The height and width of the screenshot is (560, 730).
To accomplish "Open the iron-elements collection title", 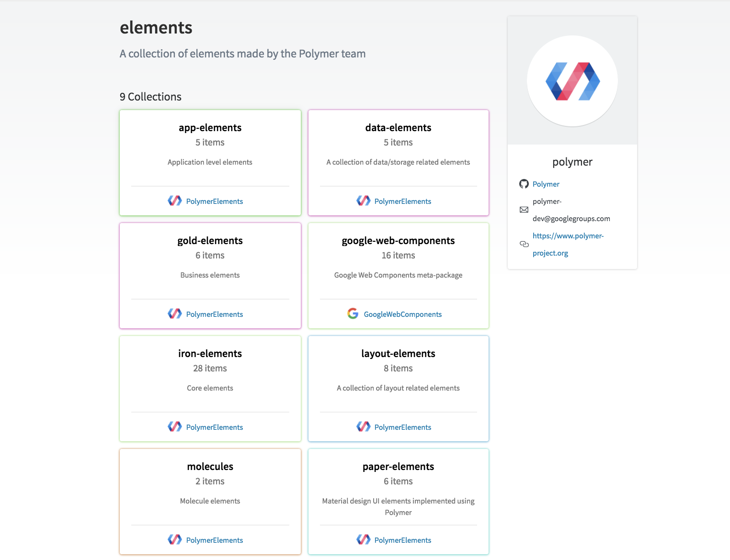I will pyautogui.click(x=210, y=354).
